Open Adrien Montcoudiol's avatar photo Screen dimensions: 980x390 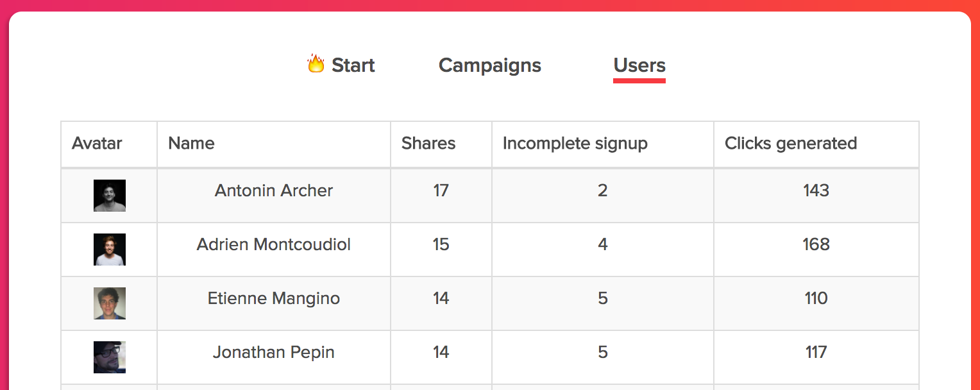(x=110, y=250)
